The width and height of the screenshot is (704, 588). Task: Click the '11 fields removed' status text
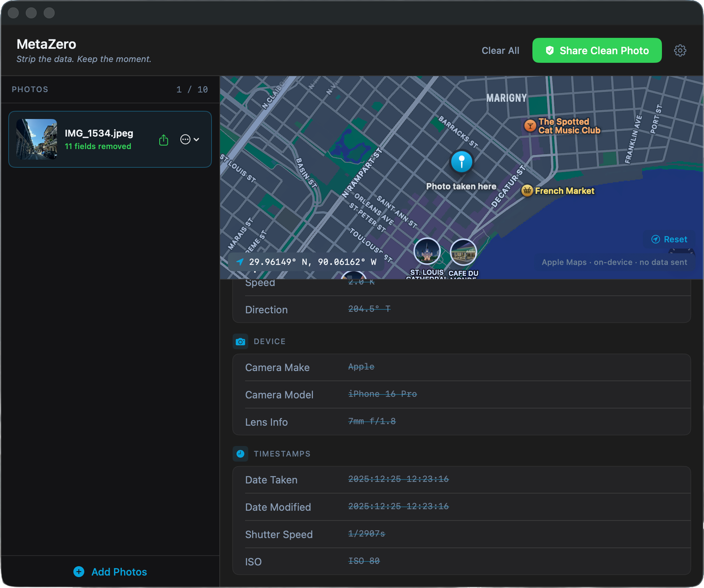pos(98,146)
